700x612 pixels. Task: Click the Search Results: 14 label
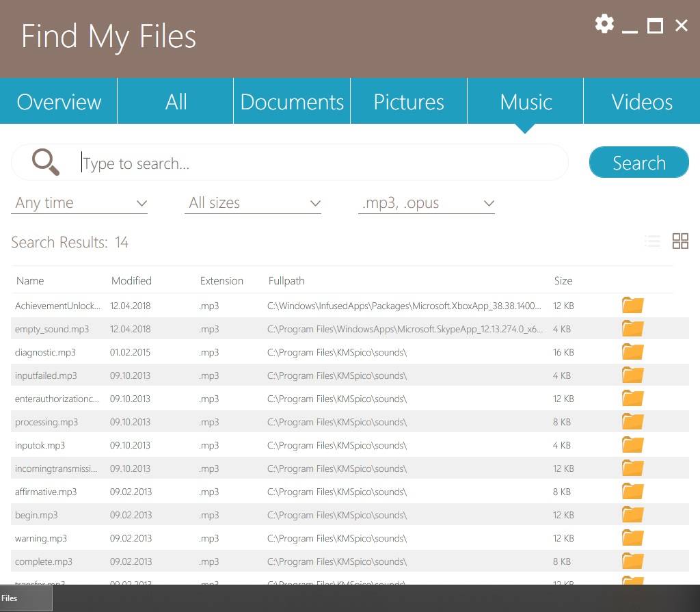coord(70,242)
